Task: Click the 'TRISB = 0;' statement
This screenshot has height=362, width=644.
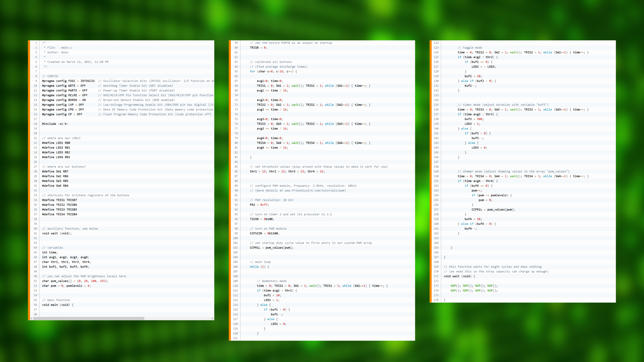Action: 258,48
